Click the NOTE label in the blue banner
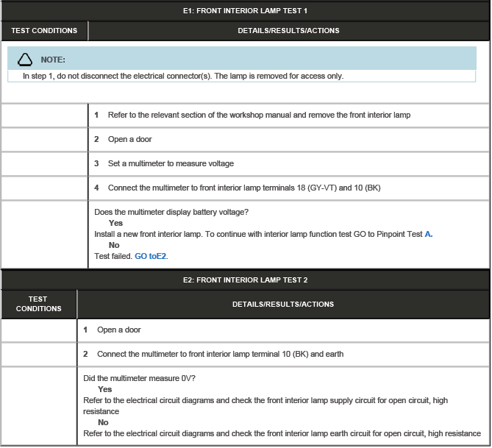This screenshot has width=492, height=448. [53, 60]
